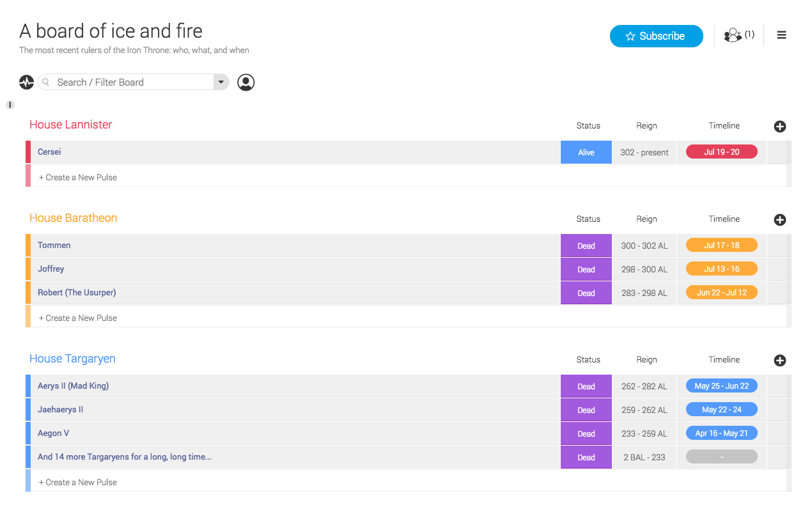Create a new pulse under House Baratheon
The width and height of the screenshot is (812, 514).
(x=78, y=318)
